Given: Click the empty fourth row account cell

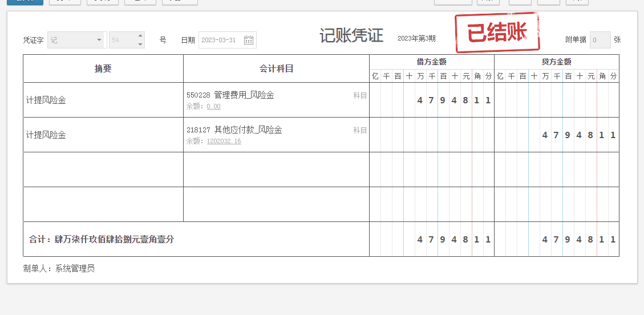Looking at the screenshot, I should pyautogui.click(x=276, y=204).
